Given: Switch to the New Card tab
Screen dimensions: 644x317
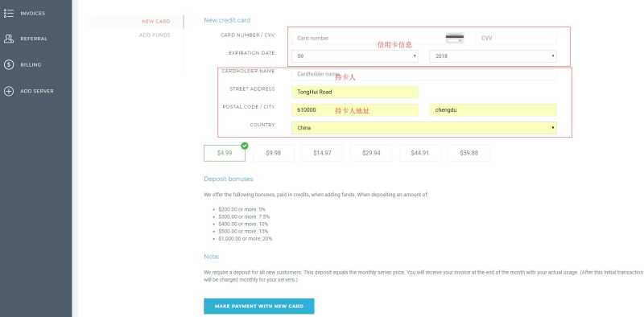Looking at the screenshot, I should pos(156,22).
